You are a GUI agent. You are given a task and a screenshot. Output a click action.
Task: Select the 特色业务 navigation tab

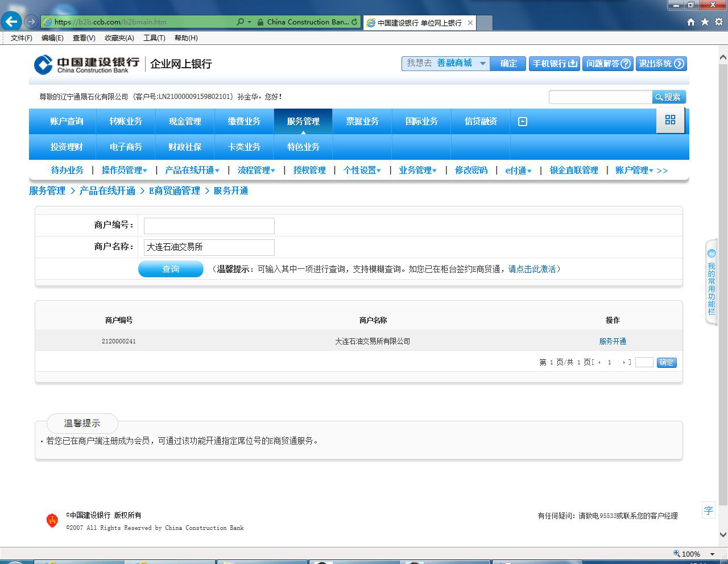pyautogui.click(x=303, y=147)
